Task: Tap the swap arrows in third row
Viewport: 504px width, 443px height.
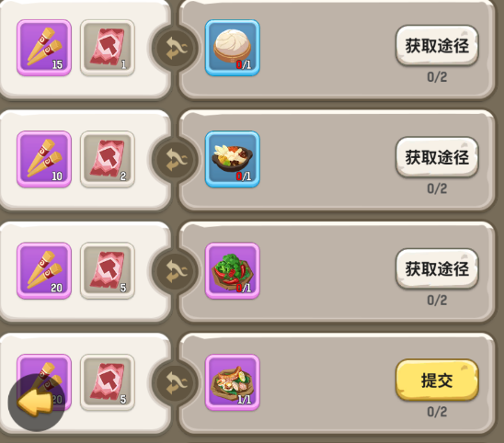Action: pos(176,271)
